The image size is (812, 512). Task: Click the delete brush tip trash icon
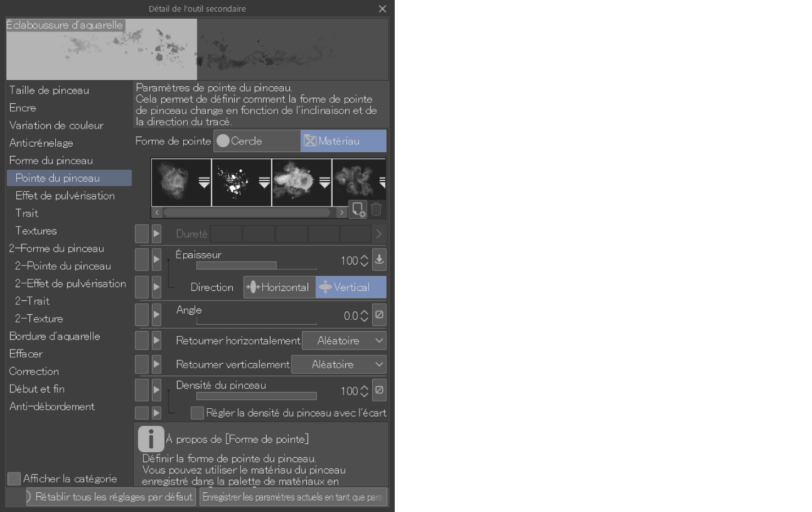pos(377,209)
